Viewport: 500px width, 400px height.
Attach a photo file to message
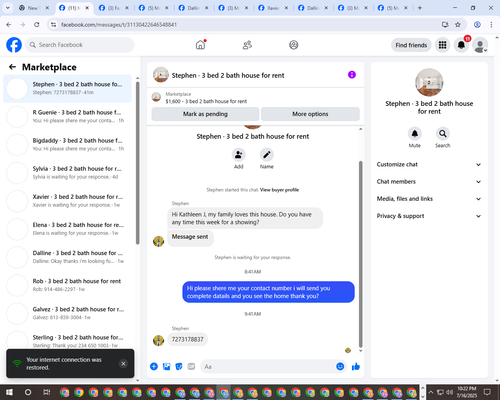click(166, 367)
